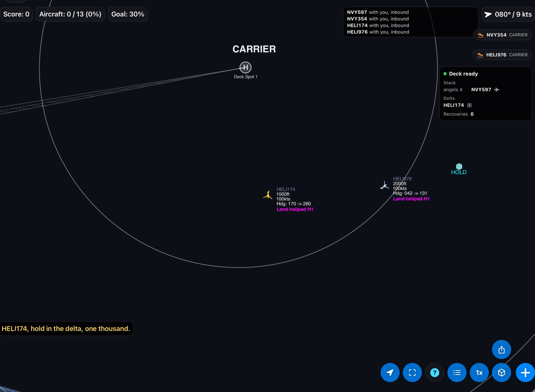The image size is (535, 392).
Task: Click 'NVY597 with you, inbound' message
Action: [378, 12]
